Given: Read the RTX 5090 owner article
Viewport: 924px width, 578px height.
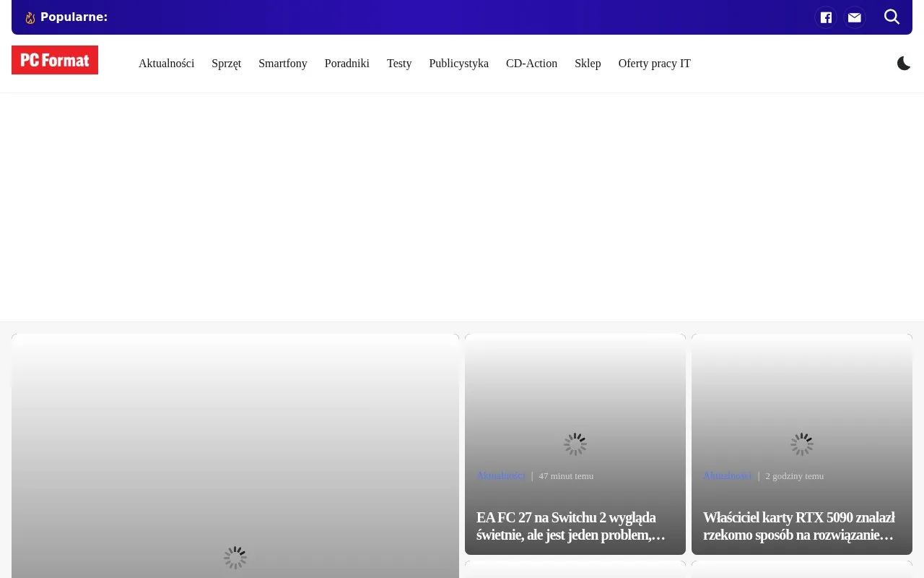Looking at the screenshot, I should (799, 526).
